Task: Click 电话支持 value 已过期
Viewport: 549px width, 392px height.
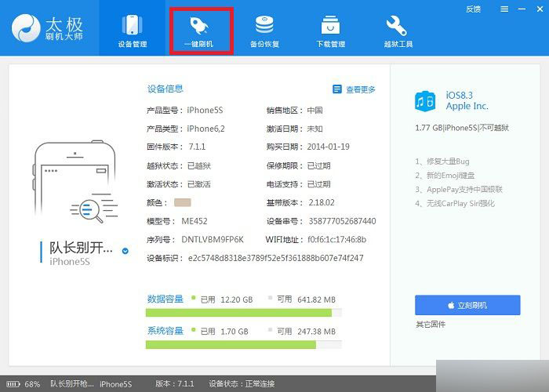Action: tap(318, 184)
